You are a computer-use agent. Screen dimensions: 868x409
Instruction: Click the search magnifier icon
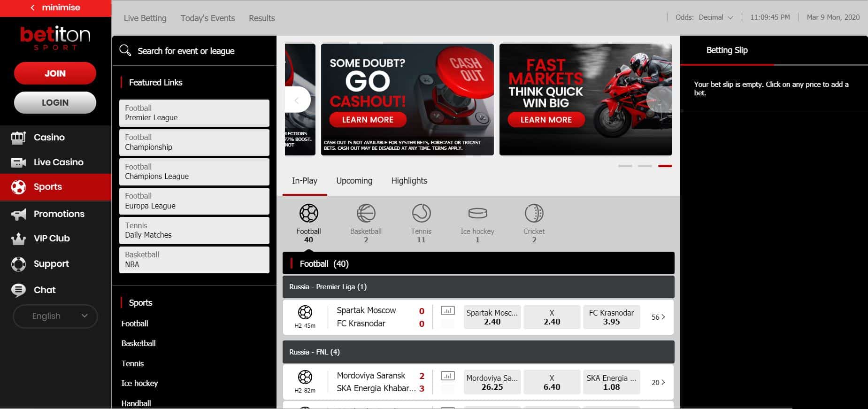[125, 50]
